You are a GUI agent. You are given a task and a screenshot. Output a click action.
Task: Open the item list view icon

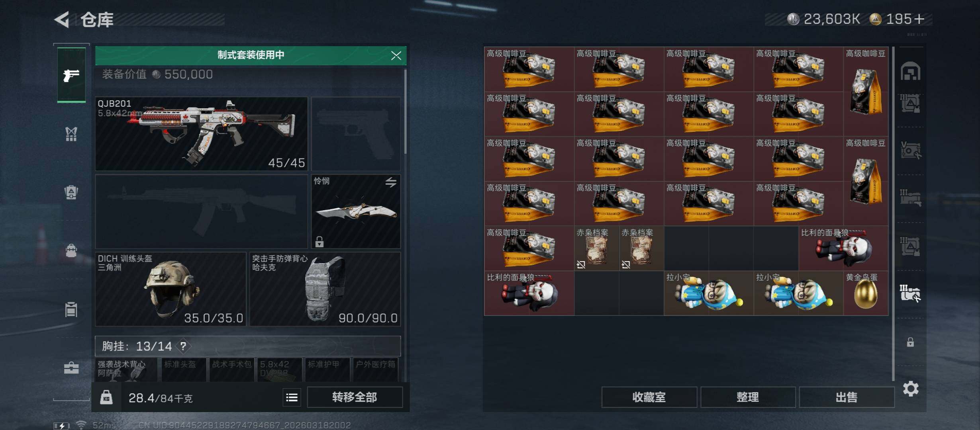[292, 397]
